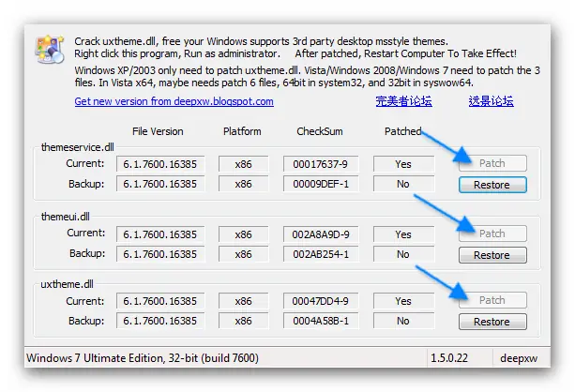Viewport: 575px width, 392px height.
Task: Restore themeservice.dll from backup
Action: (x=492, y=185)
